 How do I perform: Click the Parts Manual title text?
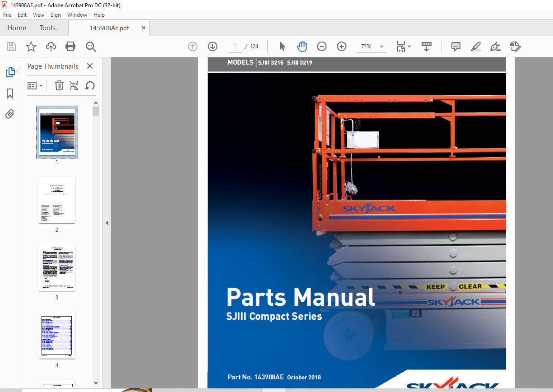click(301, 297)
